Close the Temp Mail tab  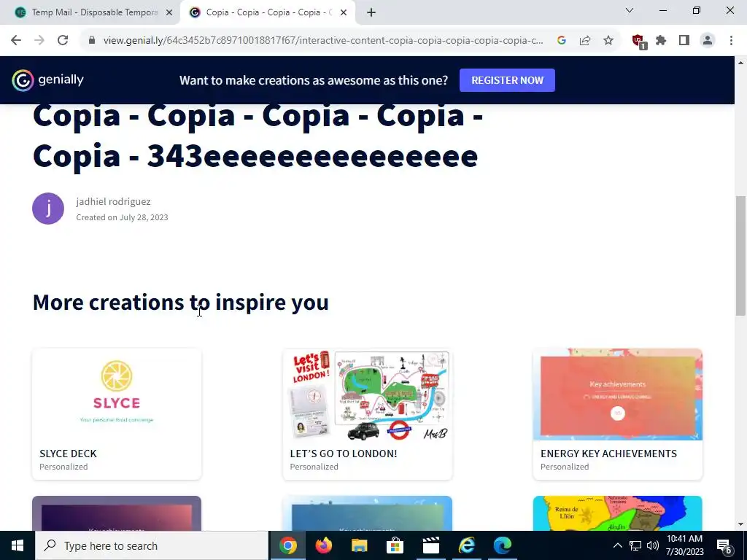pyautogui.click(x=169, y=13)
